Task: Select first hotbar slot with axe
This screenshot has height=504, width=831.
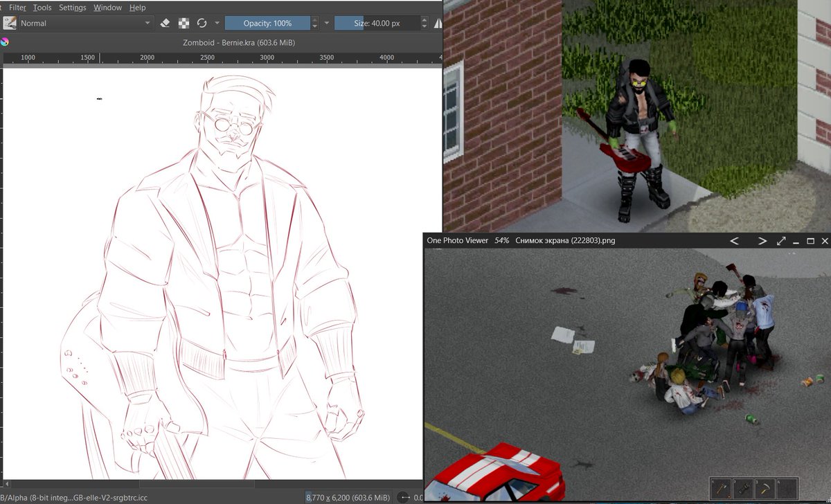Action: click(x=721, y=487)
